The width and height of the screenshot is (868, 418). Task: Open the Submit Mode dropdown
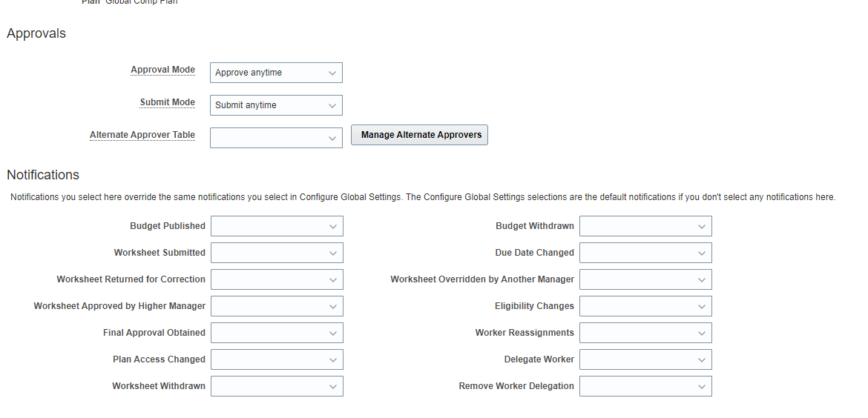276,105
